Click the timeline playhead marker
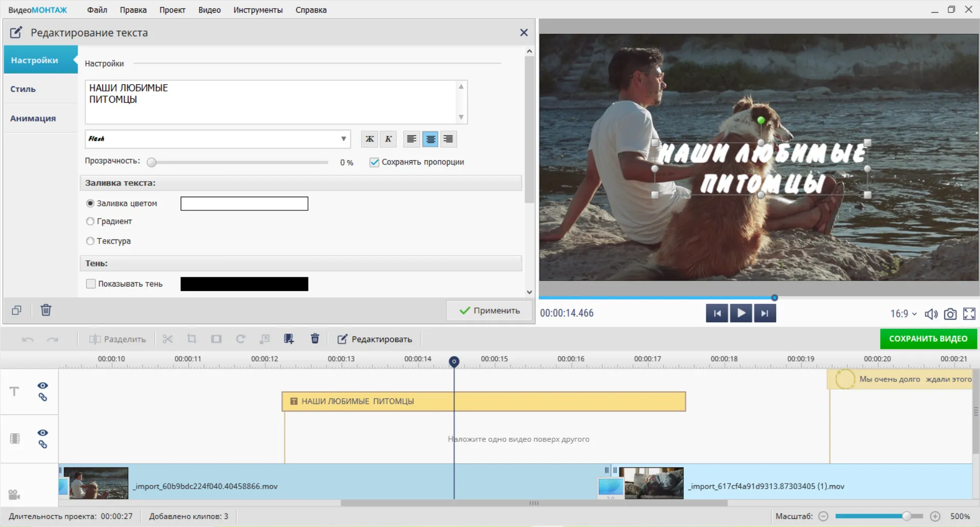Viewport: 980px width, 527px height. (x=454, y=362)
